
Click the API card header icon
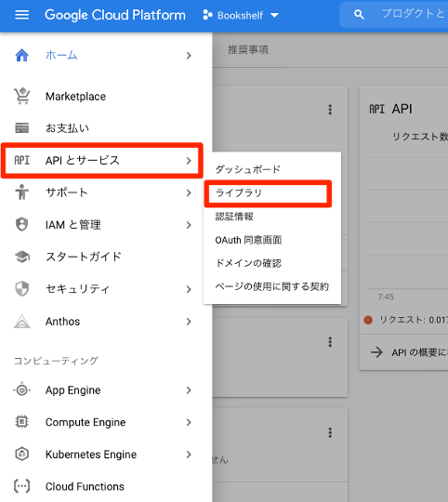[x=377, y=109]
